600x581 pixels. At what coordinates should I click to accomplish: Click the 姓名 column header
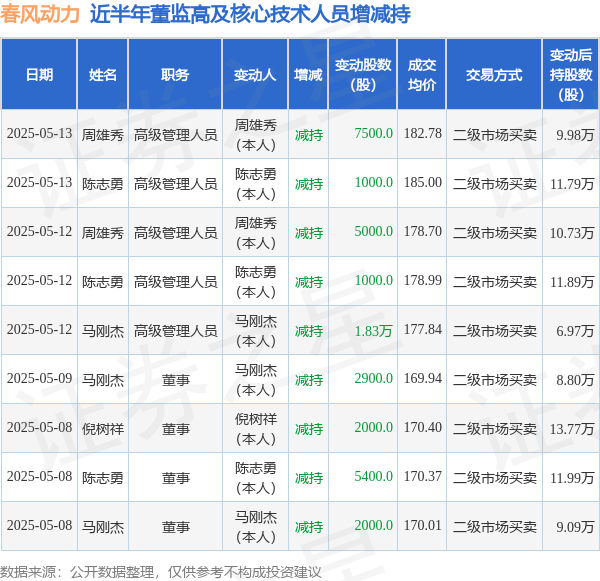(x=103, y=75)
